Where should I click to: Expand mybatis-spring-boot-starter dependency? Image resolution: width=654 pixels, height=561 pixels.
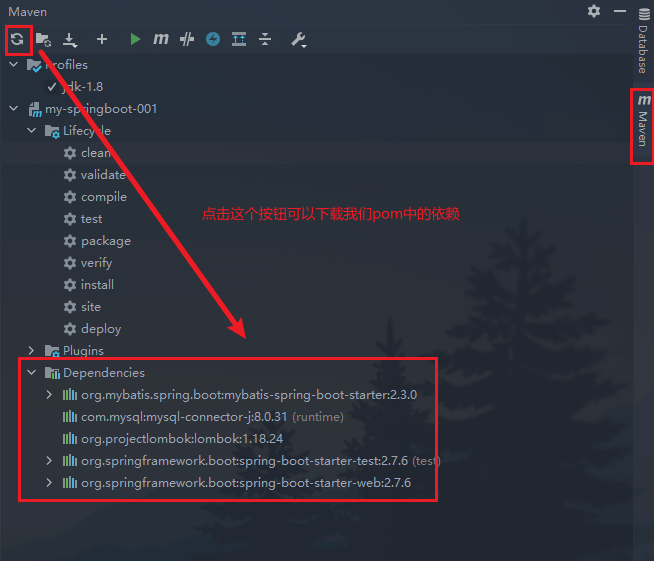tap(49, 395)
